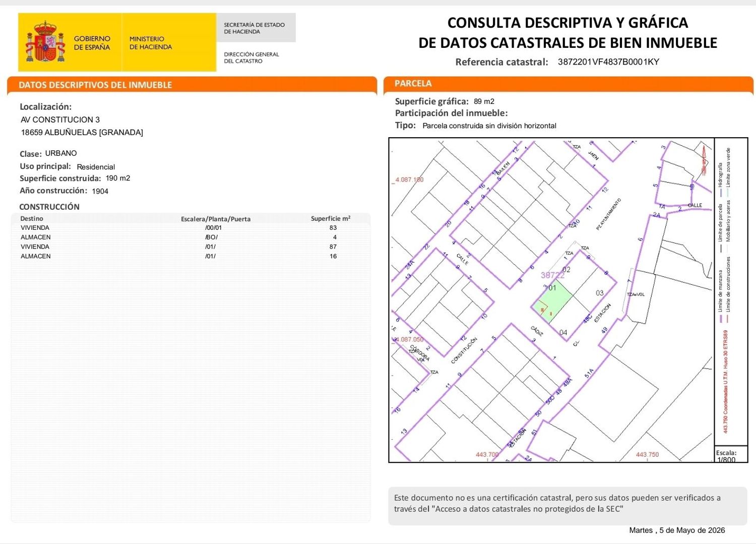756x544 pixels.
Task: Click the GOBIERNO DE ESPAÑA logo text
Action: pos(92,43)
